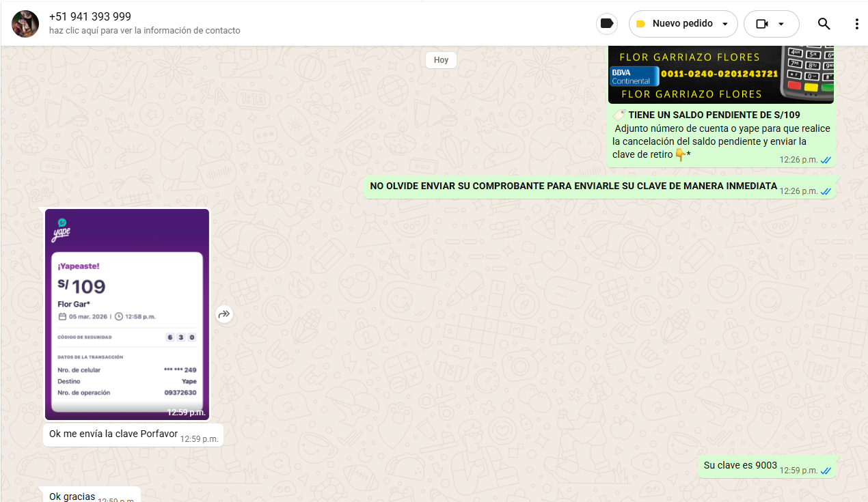
Task: Click the black label tag icon
Action: tap(606, 24)
